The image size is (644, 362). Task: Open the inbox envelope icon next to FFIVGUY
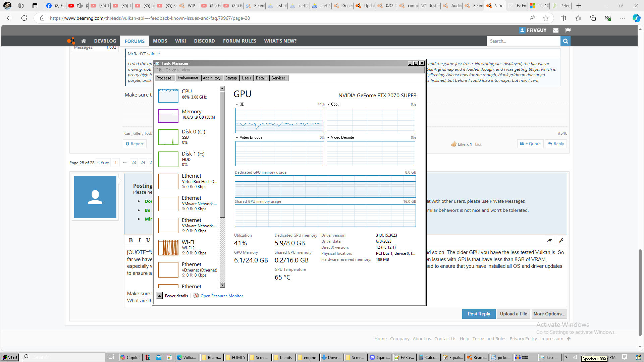(556, 30)
